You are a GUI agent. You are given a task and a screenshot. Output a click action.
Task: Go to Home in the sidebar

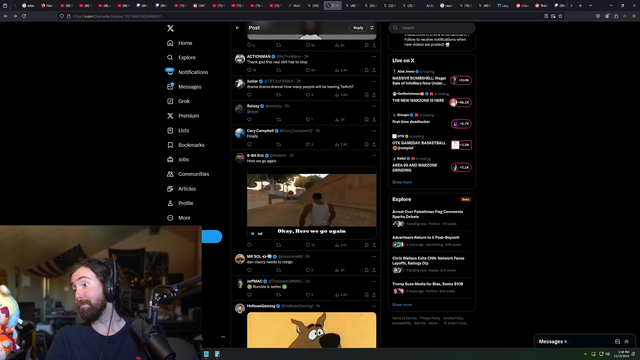pyautogui.click(x=180, y=43)
